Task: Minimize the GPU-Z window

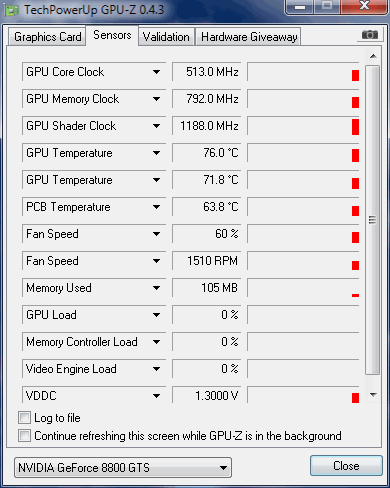Action: pos(299,7)
